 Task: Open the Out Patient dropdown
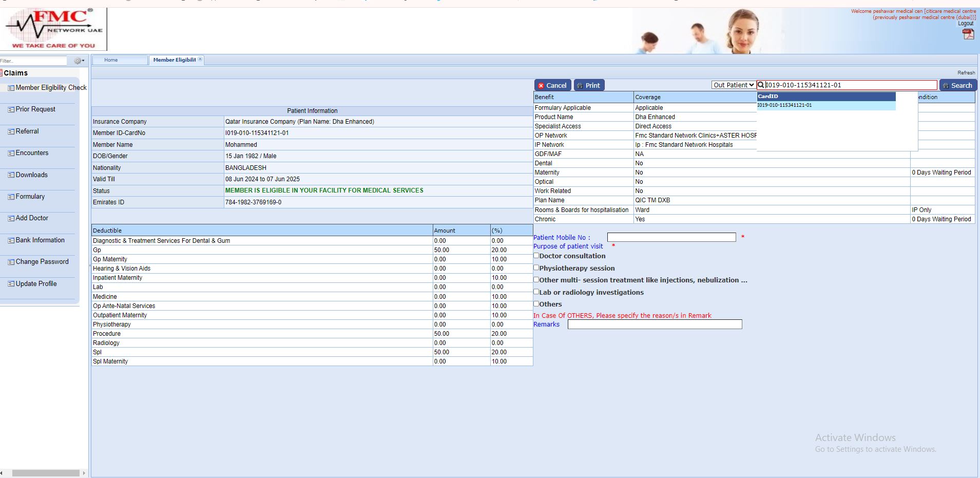[x=733, y=85]
